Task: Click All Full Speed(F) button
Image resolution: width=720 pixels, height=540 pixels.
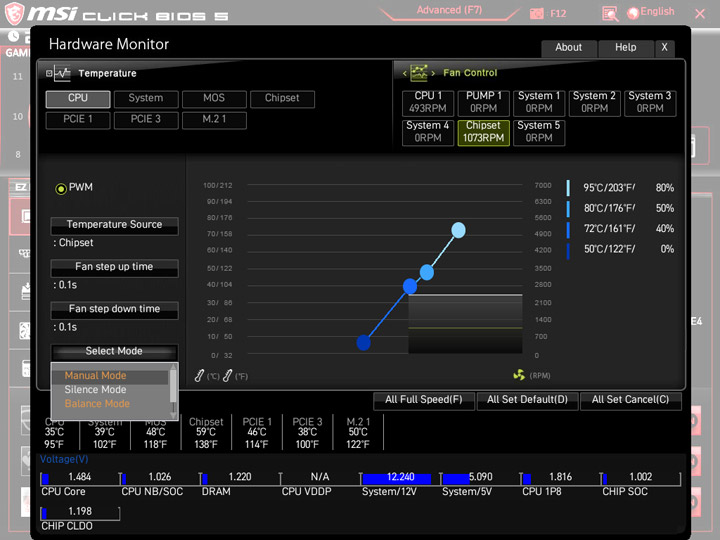Action: (x=424, y=400)
